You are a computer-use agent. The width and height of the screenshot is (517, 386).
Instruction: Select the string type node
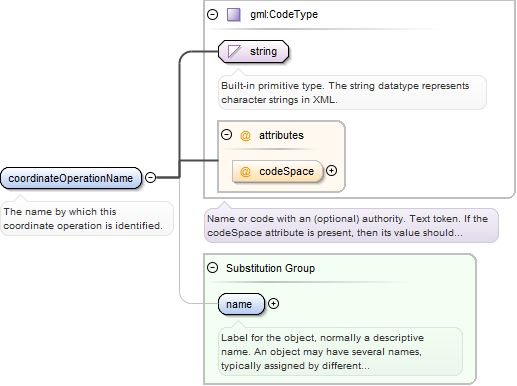[x=253, y=52]
